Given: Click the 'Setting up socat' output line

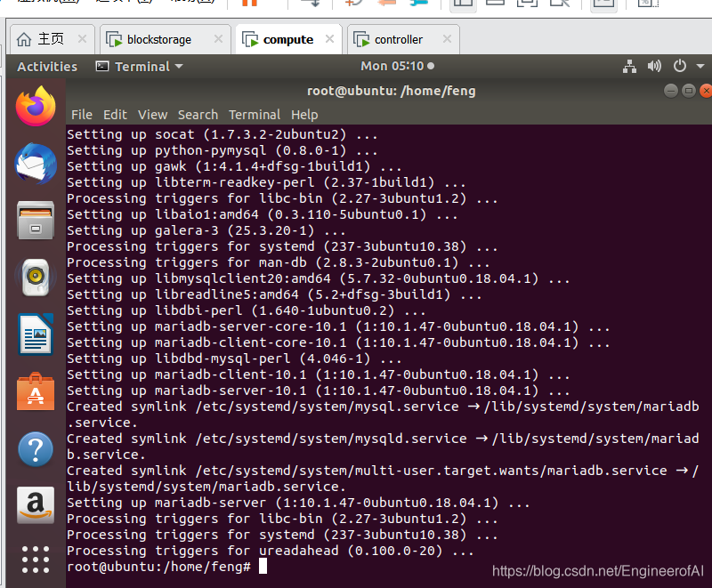Looking at the screenshot, I should point(222,134).
